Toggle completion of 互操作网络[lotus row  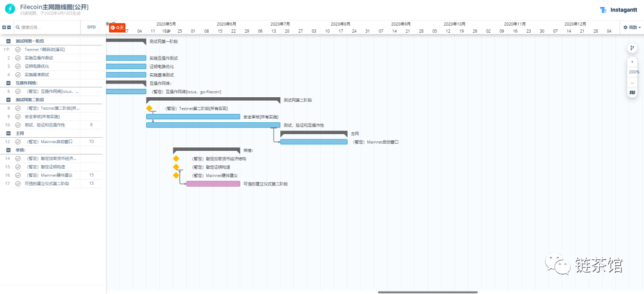(18, 92)
